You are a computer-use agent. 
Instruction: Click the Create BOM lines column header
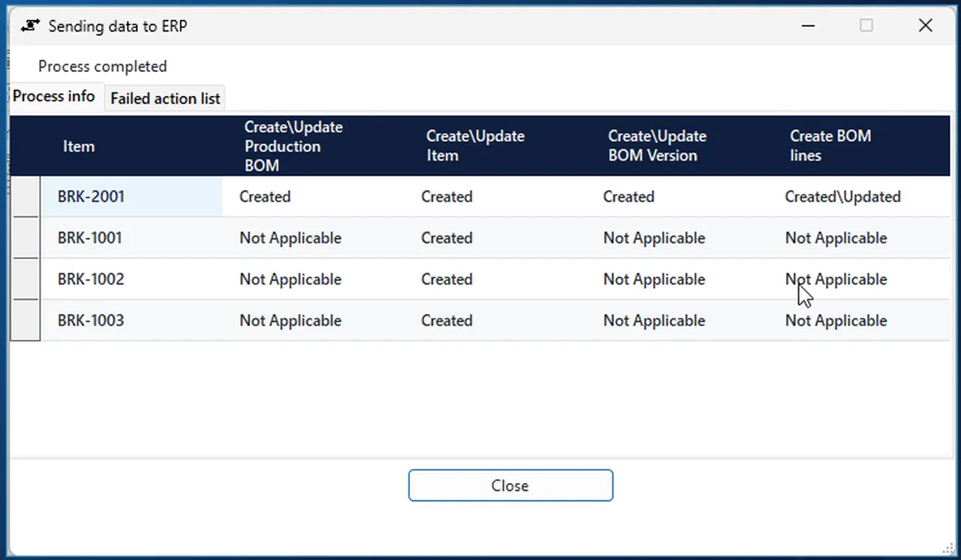(x=859, y=146)
